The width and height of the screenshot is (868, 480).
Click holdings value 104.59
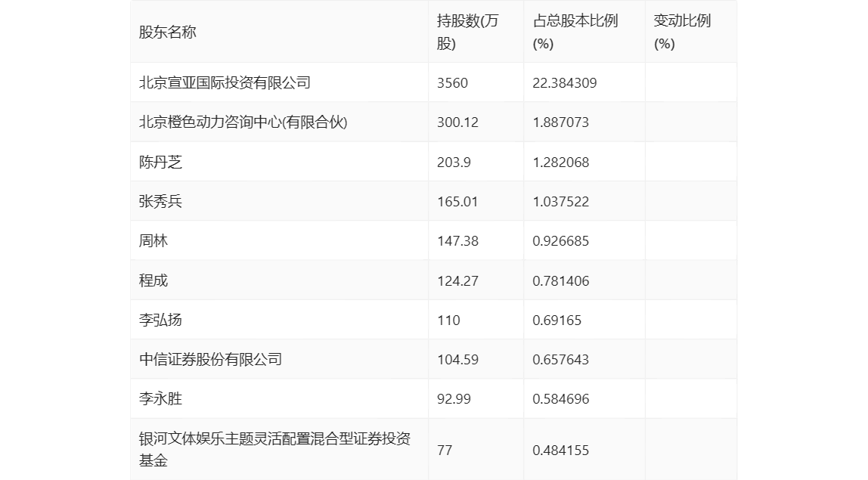tap(457, 359)
